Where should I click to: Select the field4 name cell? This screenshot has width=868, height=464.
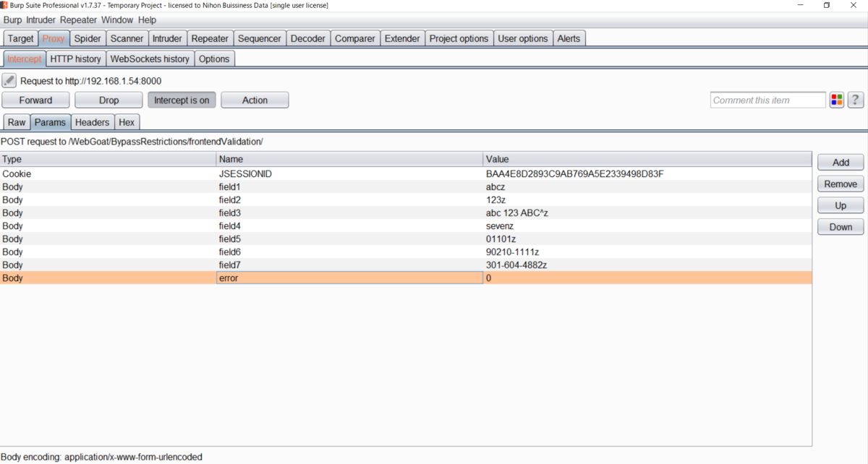point(350,226)
